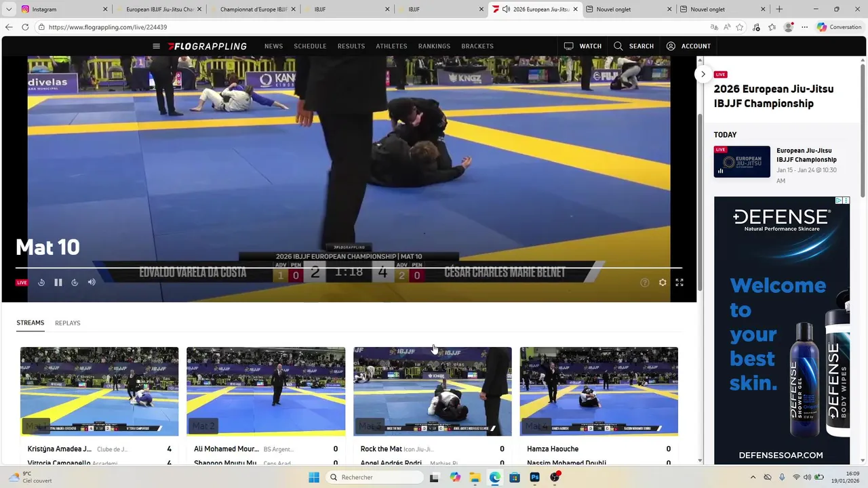868x488 pixels.
Task: Open the Mat 2 stream thumbnail
Action: (266, 391)
